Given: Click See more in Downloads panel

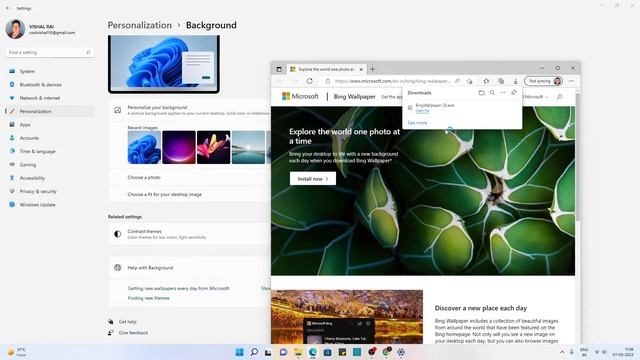Looking at the screenshot, I should pyautogui.click(x=417, y=123).
